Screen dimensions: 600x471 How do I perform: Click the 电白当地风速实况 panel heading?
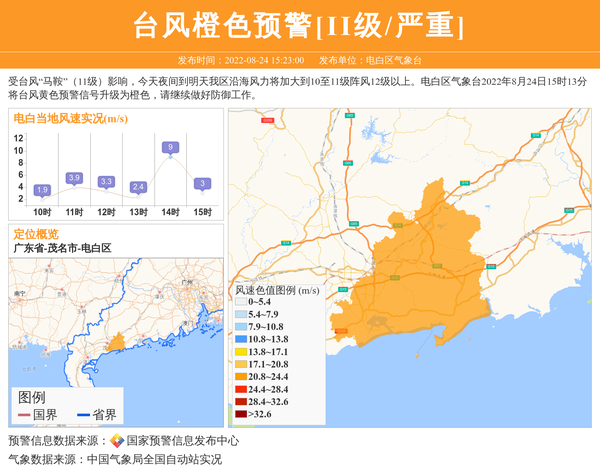coord(70,117)
